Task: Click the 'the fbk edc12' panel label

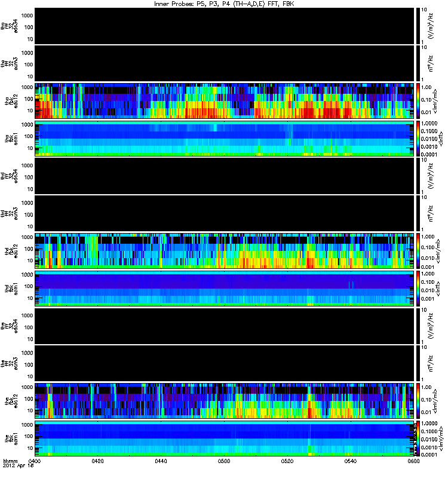Action: coord(11,401)
